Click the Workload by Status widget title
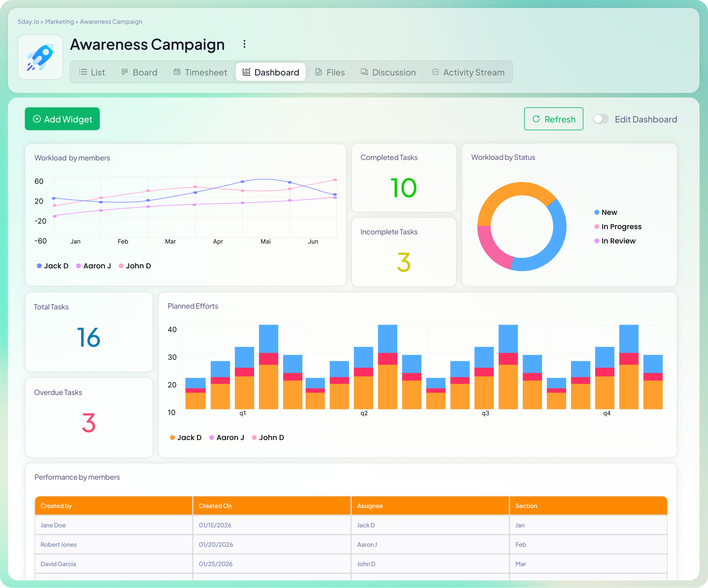This screenshot has width=708, height=588. pyautogui.click(x=503, y=158)
